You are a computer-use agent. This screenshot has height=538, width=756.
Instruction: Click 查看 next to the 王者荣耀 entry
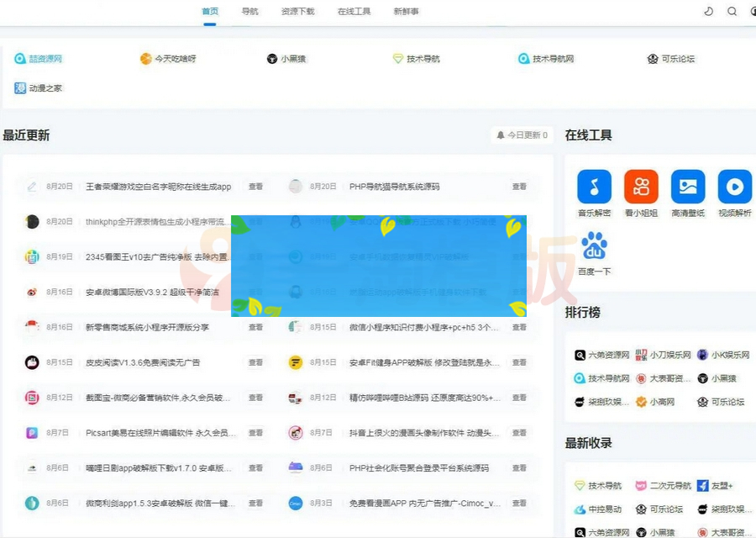256,187
